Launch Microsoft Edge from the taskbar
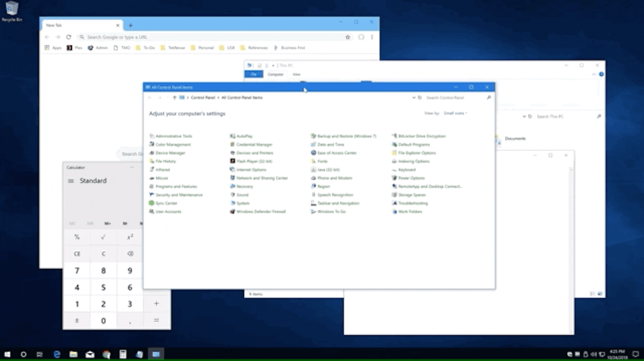Screen dimensions: 644x361 click(x=57, y=354)
